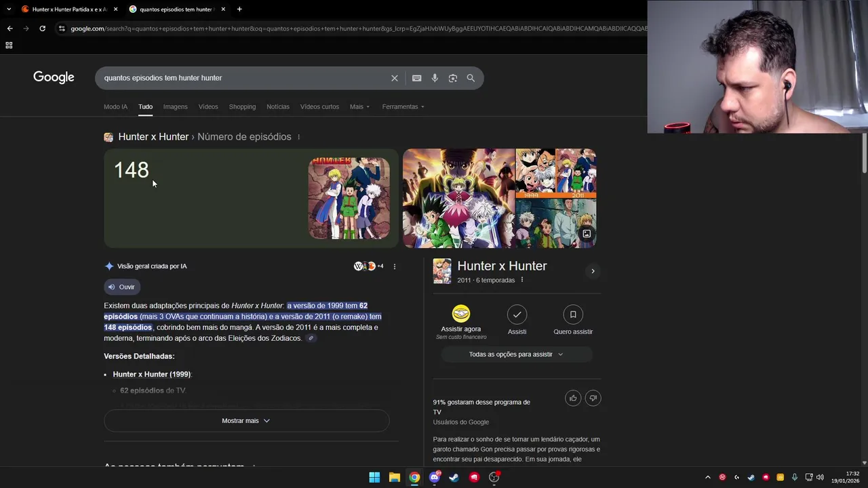The width and height of the screenshot is (868, 488).
Task: Click the Tudo tab
Action: (145, 106)
